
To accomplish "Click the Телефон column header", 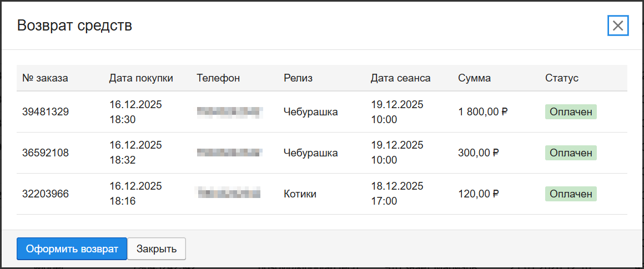I will 218,78.
